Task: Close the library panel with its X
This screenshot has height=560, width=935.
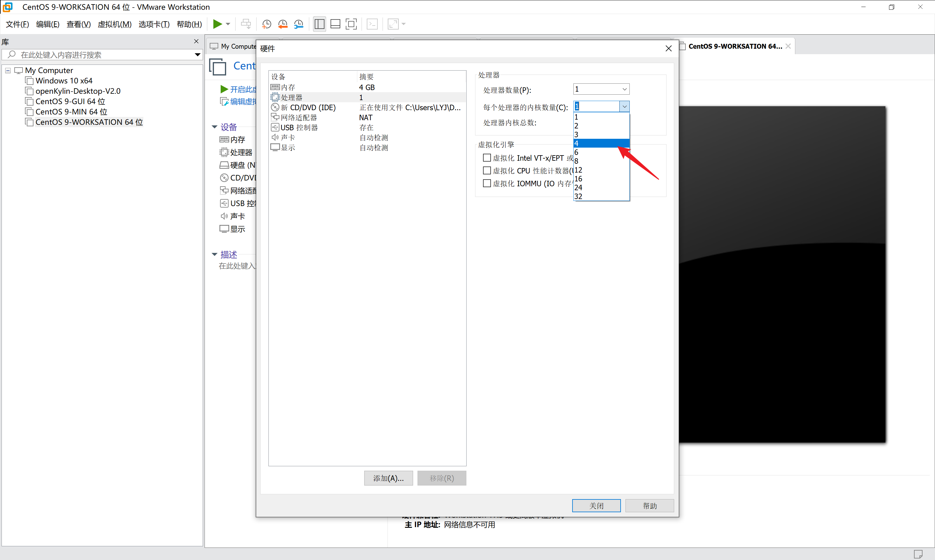Action: (196, 41)
